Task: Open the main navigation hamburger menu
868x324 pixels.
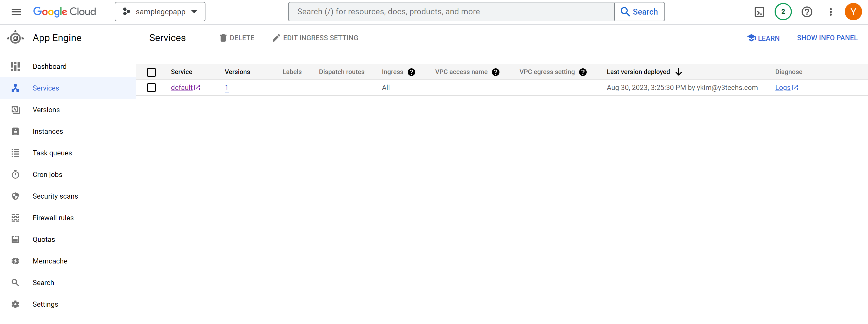Action: (x=16, y=12)
